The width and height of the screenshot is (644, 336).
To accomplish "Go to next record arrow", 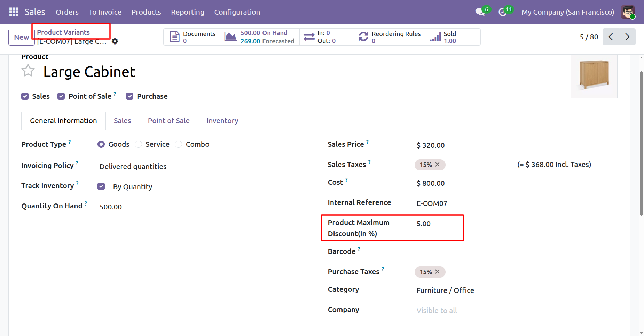I will (627, 37).
